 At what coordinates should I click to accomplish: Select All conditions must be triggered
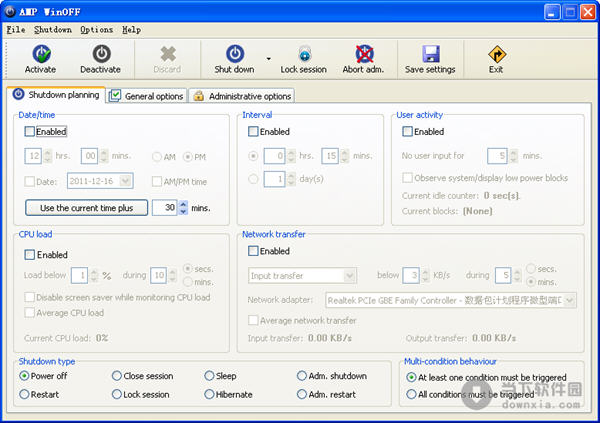[x=411, y=394]
